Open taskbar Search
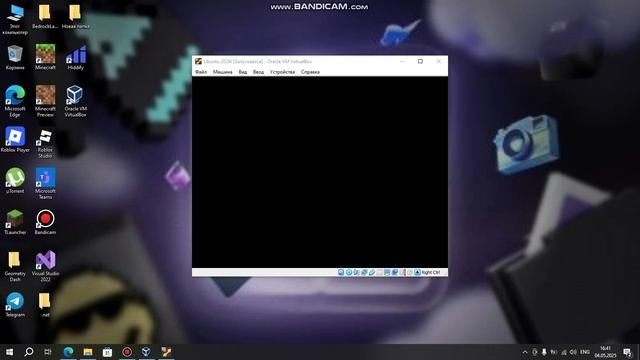Viewport: 640px width, 360px height. (x=29, y=352)
